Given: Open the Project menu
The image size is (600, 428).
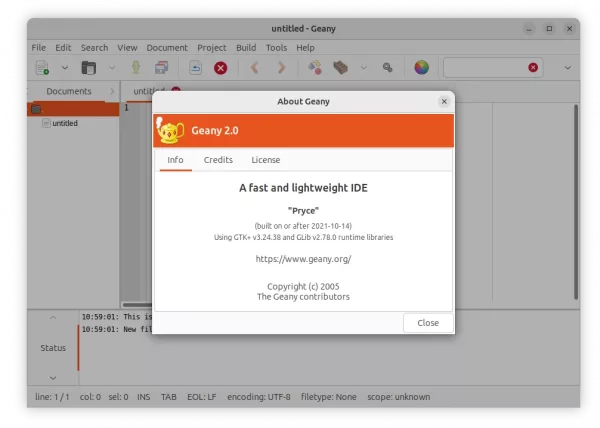Looking at the screenshot, I should coord(212,48).
